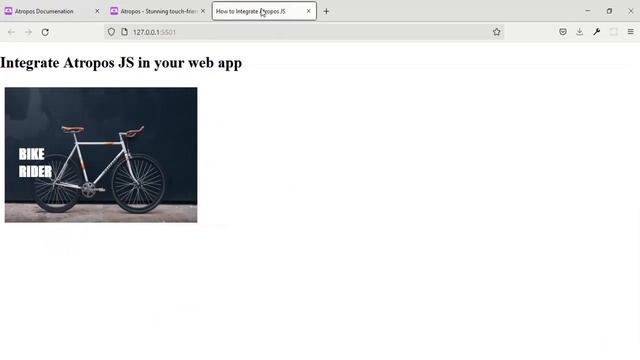This screenshot has width=640, height=360.
Task: Go back to the previous page
Action: pos(11,32)
